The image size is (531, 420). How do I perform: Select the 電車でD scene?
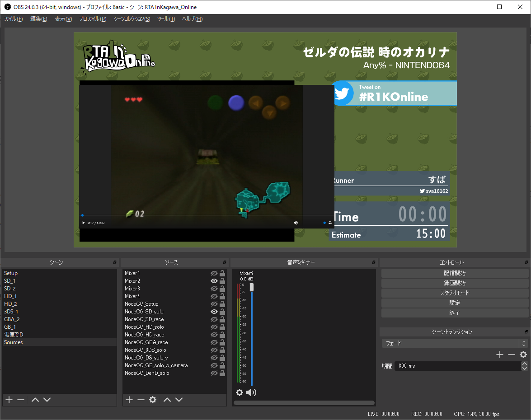[59, 335]
